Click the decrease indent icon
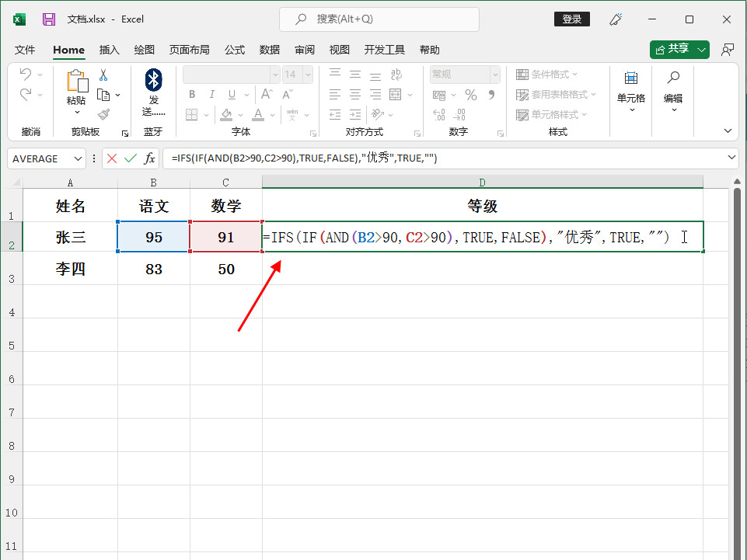 click(335, 115)
